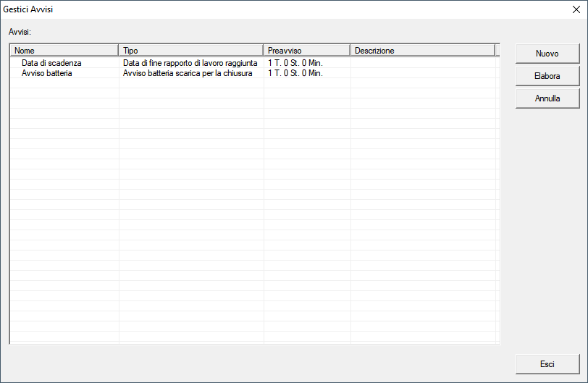Click the Avvisi label above the list
The image size is (588, 383).
point(20,32)
